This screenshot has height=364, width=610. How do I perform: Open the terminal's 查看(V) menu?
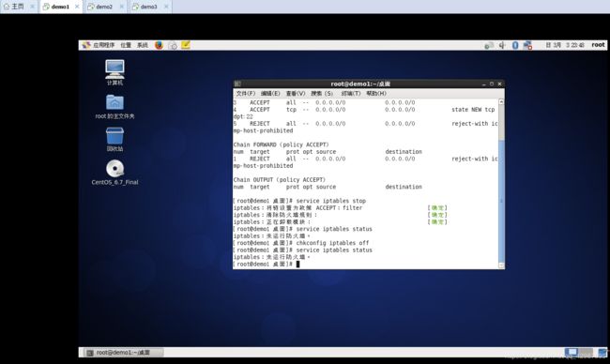coord(296,93)
